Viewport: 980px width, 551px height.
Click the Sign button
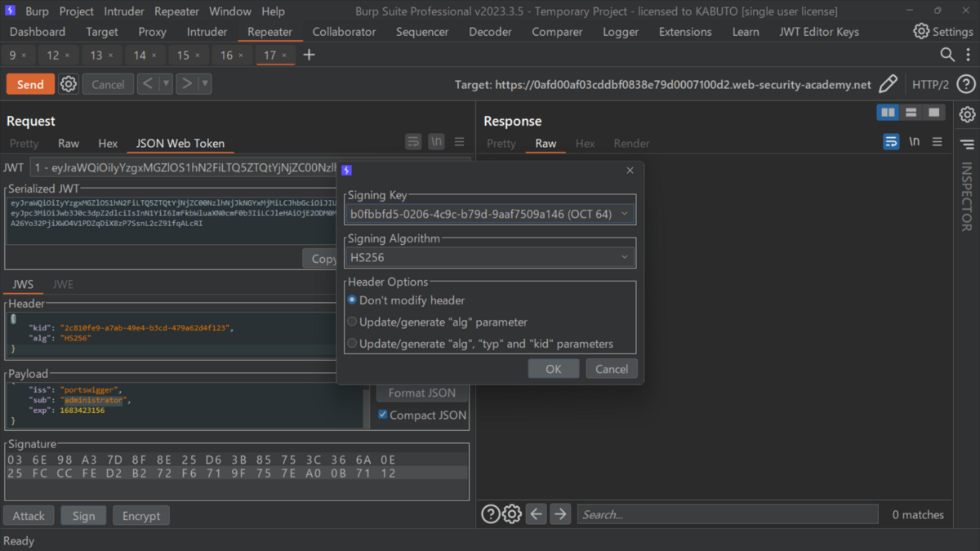pyautogui.click(x=83, y=516)
